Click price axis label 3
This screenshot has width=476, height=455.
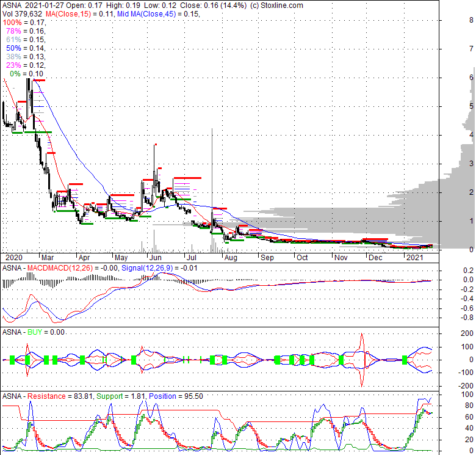pos(471,164)
